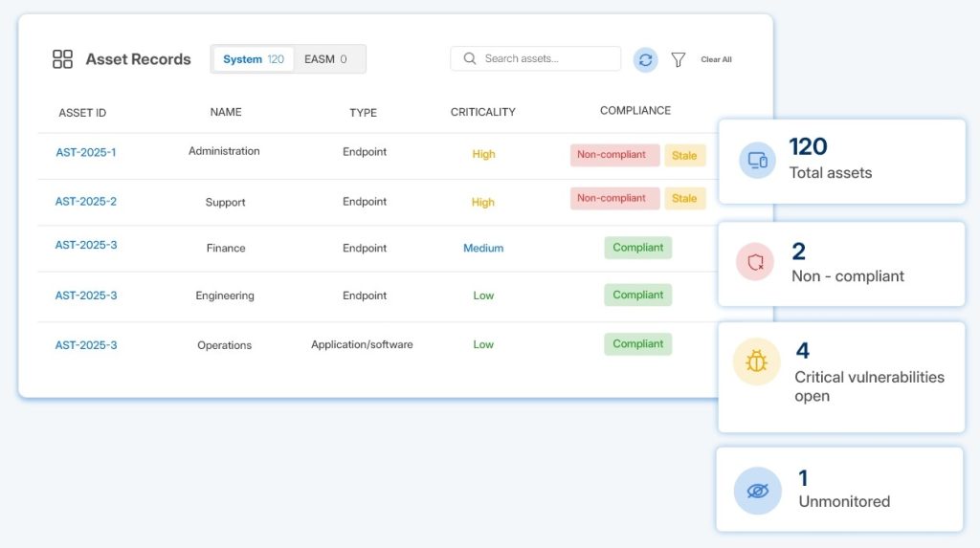Open the Finance row asset ID link
980x548 pixels.
(x=85, y=245)
